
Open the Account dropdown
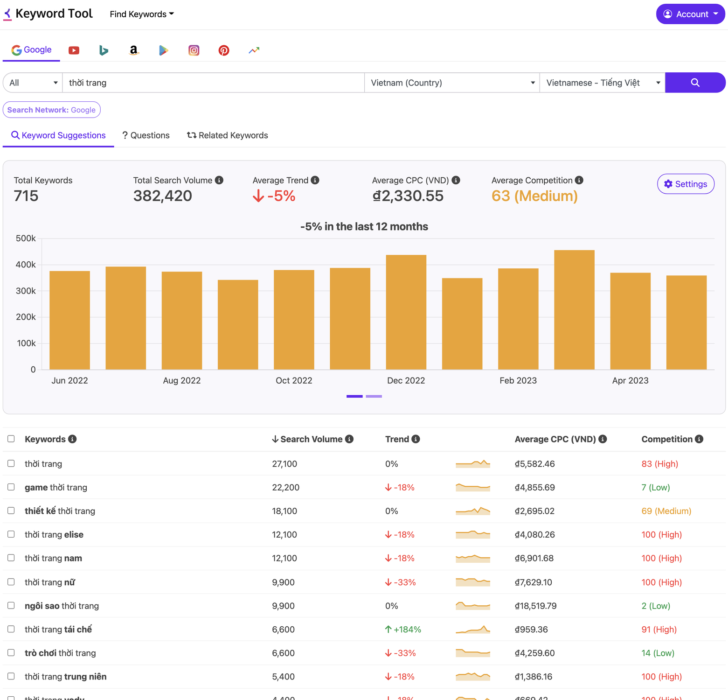pos(691,14)
